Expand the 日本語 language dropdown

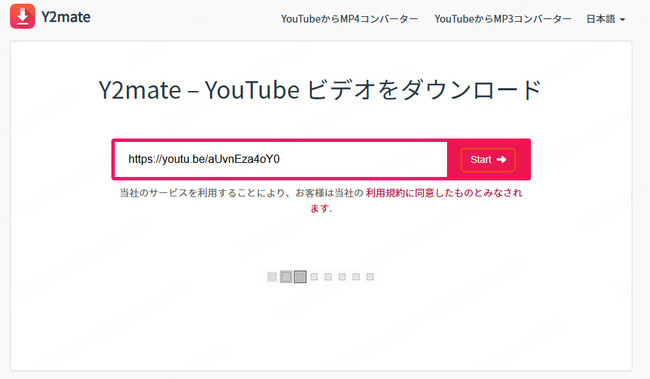pyautogui.click(x=605, y=19)
